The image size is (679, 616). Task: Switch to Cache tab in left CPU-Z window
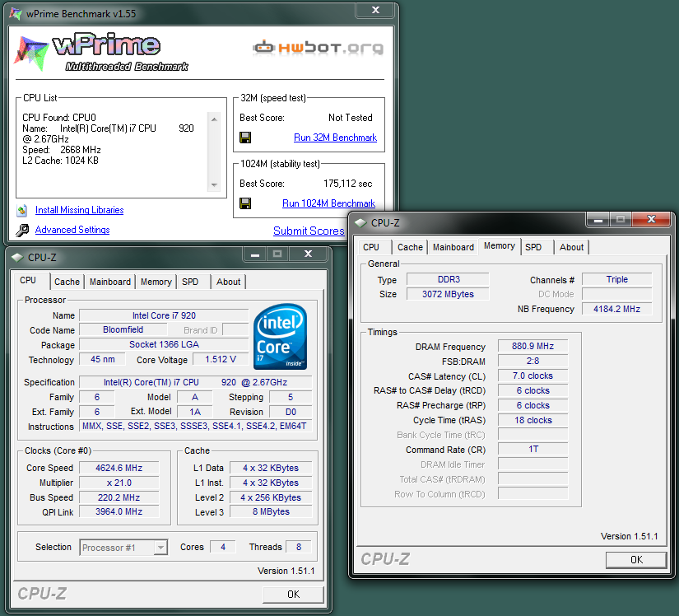[67, 282]
